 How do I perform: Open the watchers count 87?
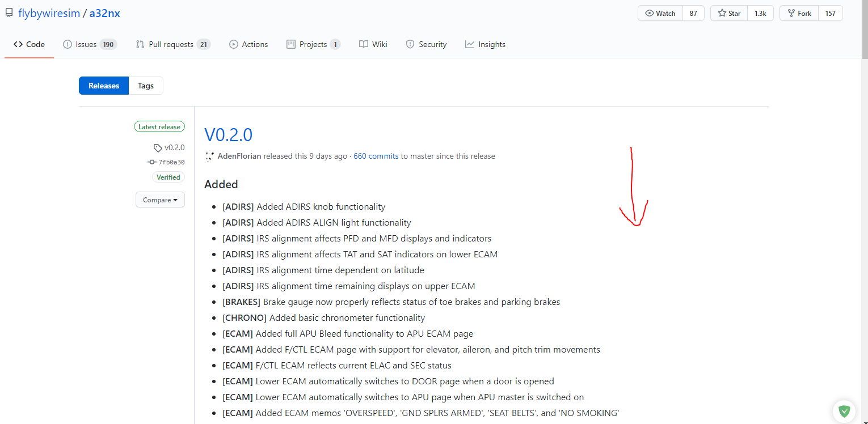[693, 13]
